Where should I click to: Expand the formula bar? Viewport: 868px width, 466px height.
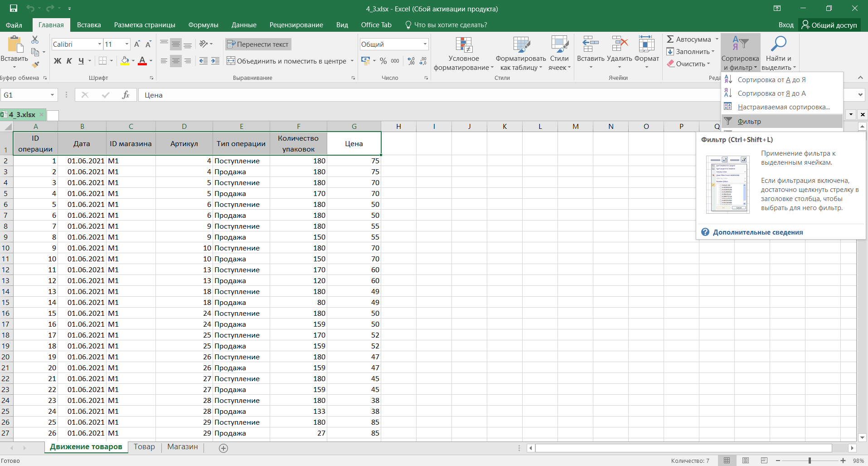(x=860, y=95)
